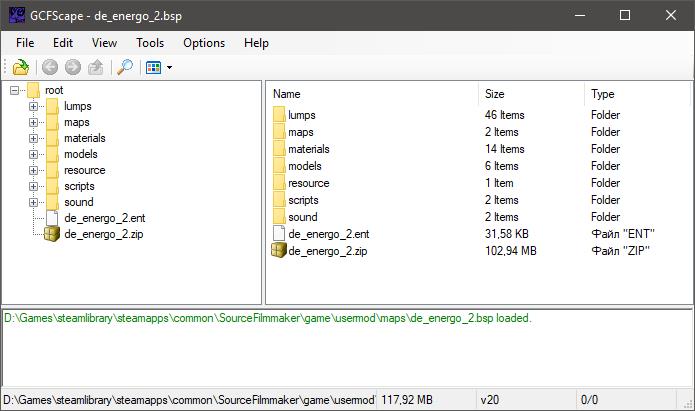Click the Search magnifier toolbar icon
Viewport: 695px width, 411px height.
125,67
